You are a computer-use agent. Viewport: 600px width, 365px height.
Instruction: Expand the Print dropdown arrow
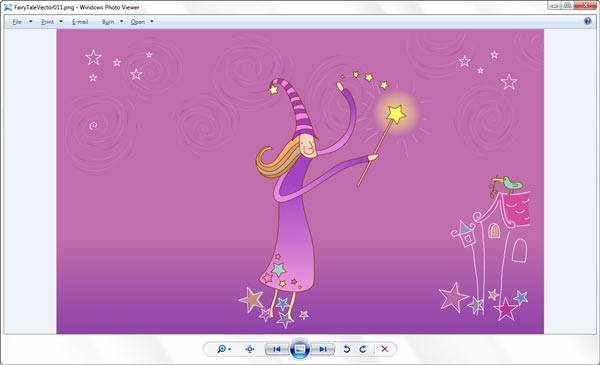61,22
